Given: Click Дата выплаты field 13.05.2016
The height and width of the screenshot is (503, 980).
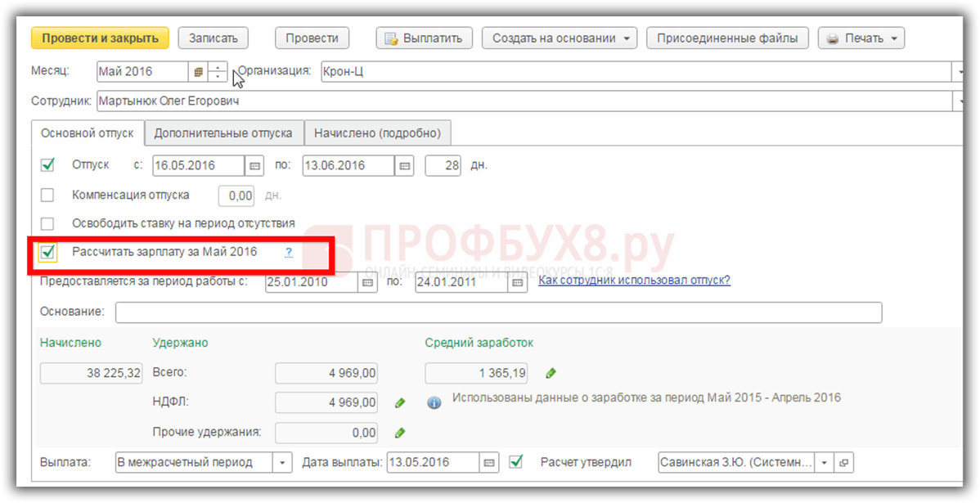Looking at the screenshot, I should (433, 463).
